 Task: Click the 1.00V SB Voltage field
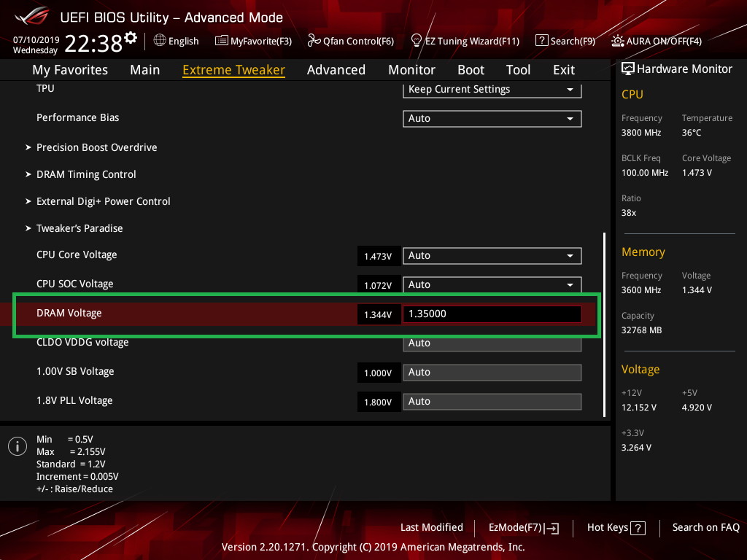[x=492, y=373]
